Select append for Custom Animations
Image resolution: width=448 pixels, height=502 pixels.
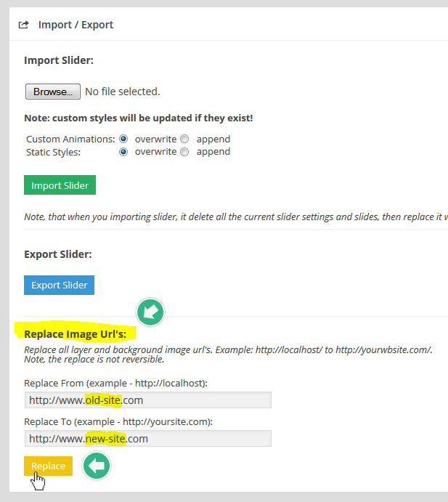tap(184, 139)
